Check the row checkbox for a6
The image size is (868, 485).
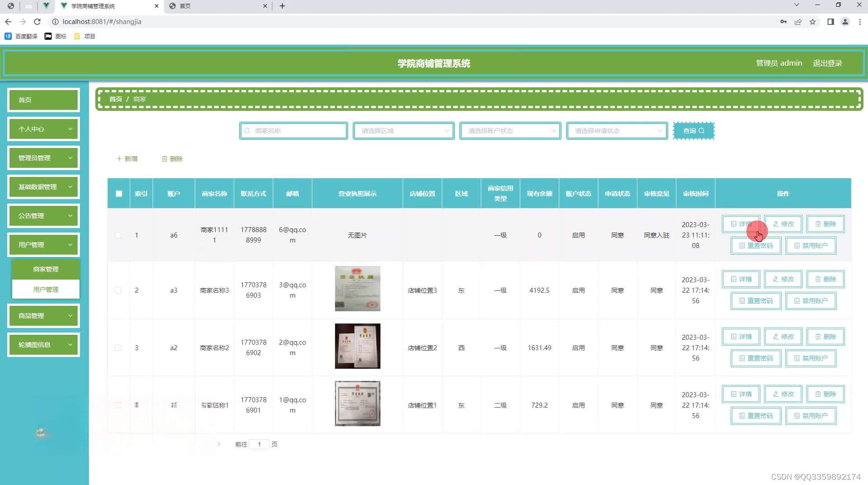point(118,235)
